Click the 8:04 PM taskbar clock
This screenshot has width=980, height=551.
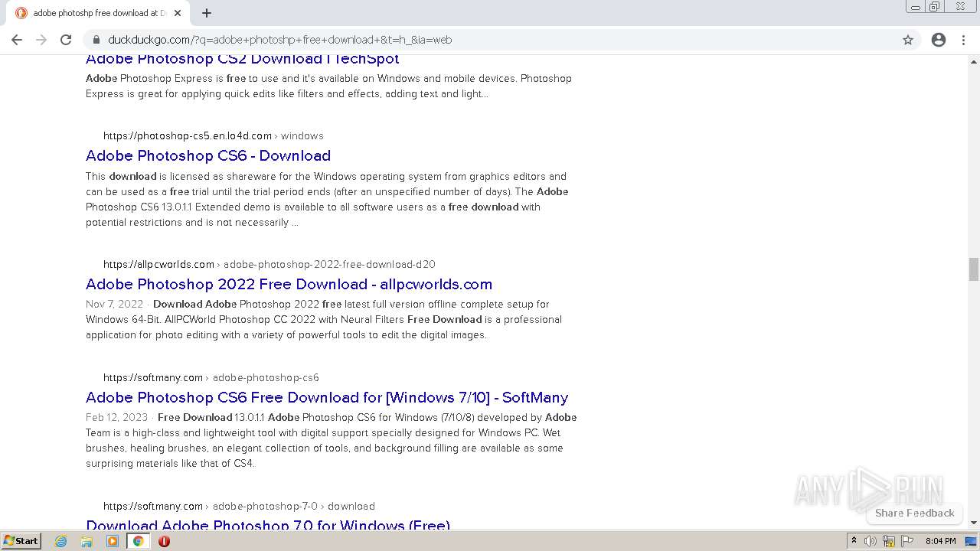pyautogui.click(x=941, y=541)
